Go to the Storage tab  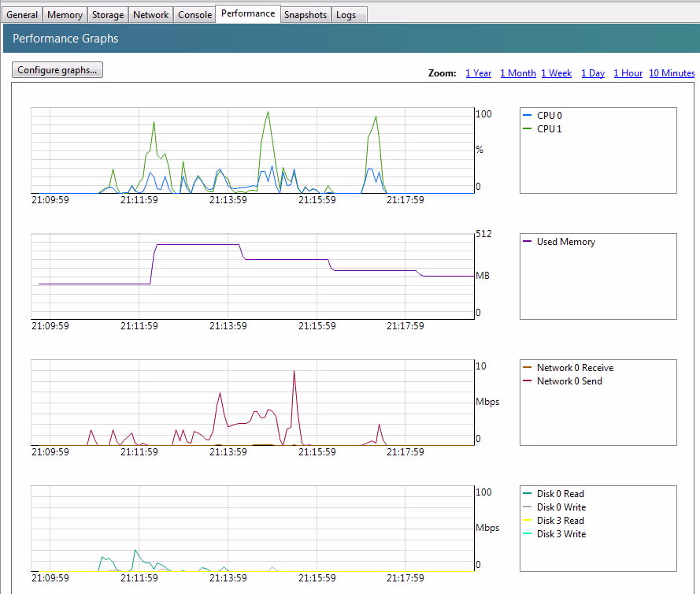(108, 15)
